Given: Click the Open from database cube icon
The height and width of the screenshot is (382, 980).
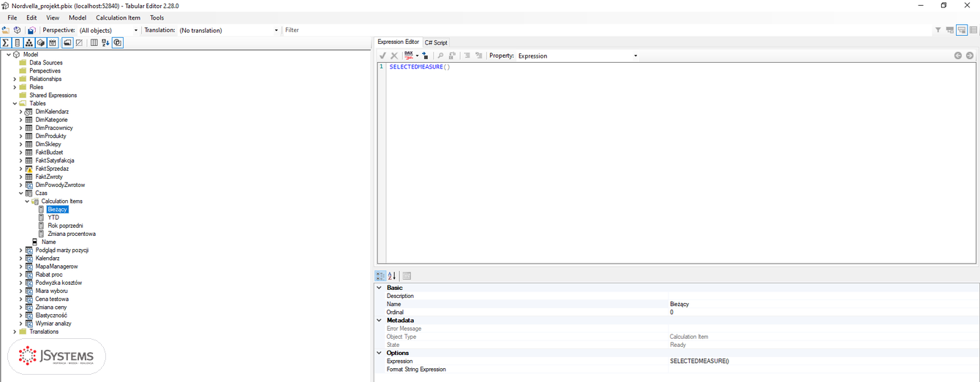Looking at the screenshot, I should coord(17,30).
